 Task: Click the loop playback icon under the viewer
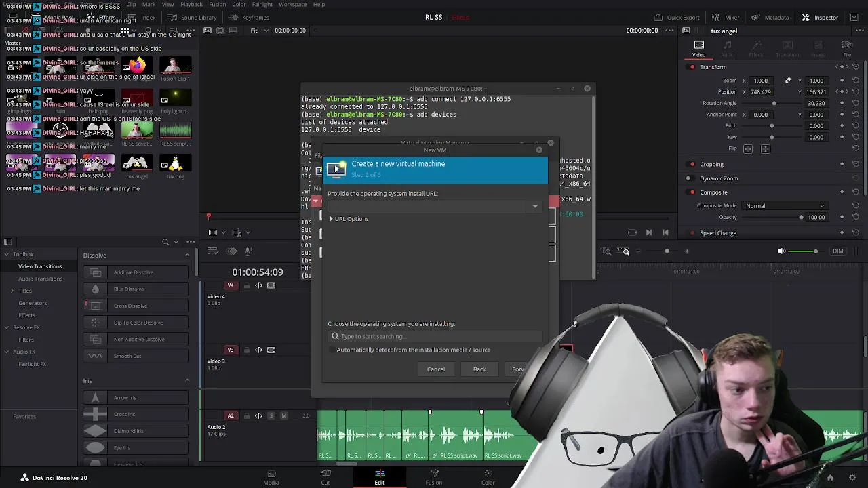click(632, 232)
